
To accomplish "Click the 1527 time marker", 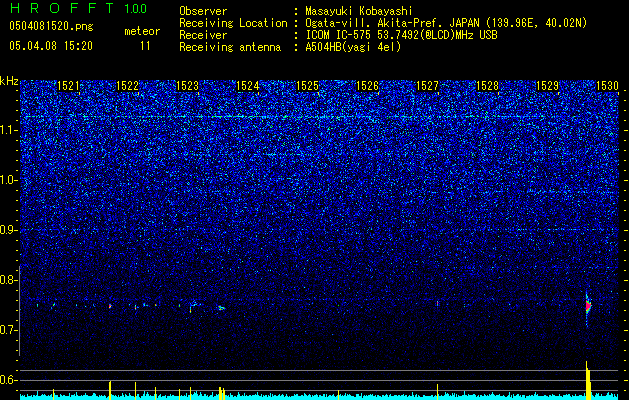I will tap(428, 86).
